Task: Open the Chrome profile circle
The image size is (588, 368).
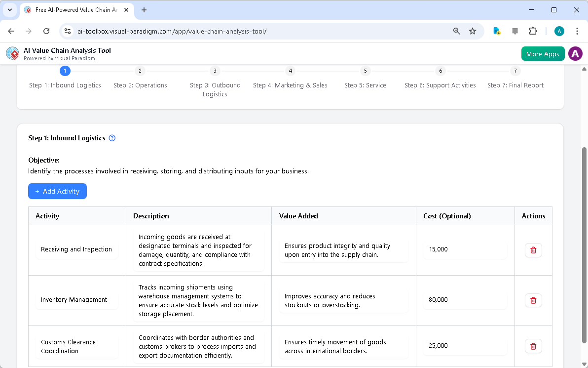Action: tap(559, 31)
